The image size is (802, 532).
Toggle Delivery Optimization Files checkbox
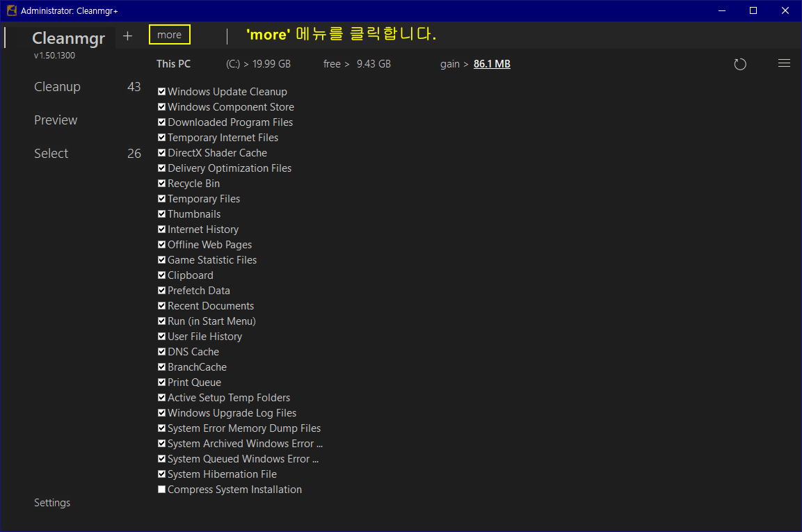[x=161, y=168]
